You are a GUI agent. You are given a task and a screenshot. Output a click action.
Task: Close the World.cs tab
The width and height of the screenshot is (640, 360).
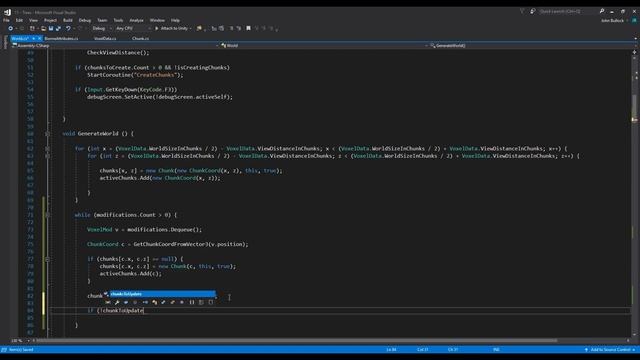pos(40,38)
